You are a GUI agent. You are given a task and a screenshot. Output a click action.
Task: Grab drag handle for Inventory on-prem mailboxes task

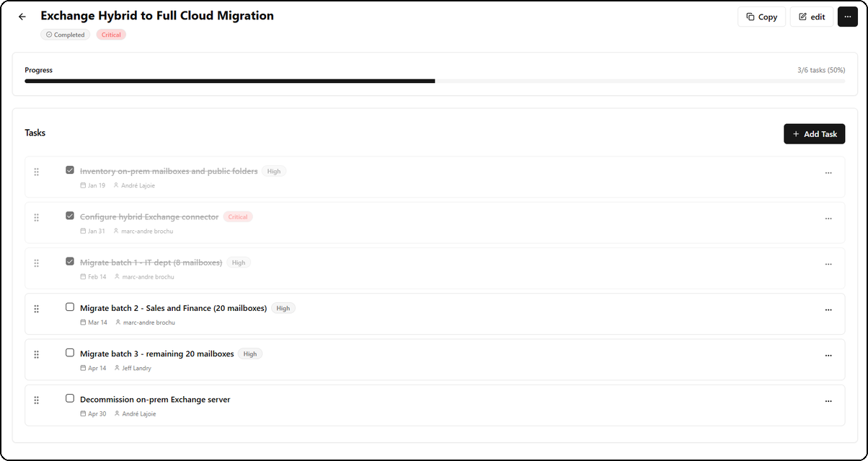37,172
